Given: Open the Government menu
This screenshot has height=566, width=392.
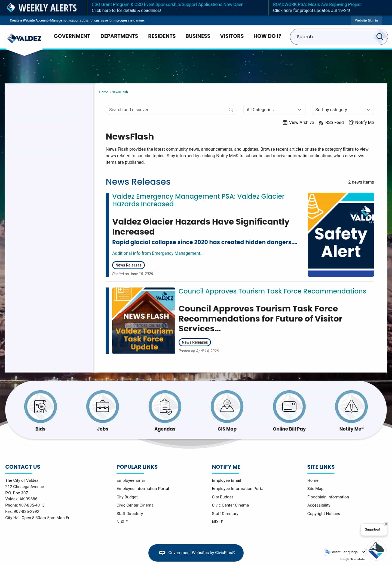Looking at the screenshot, I should (x=72, y=36).
